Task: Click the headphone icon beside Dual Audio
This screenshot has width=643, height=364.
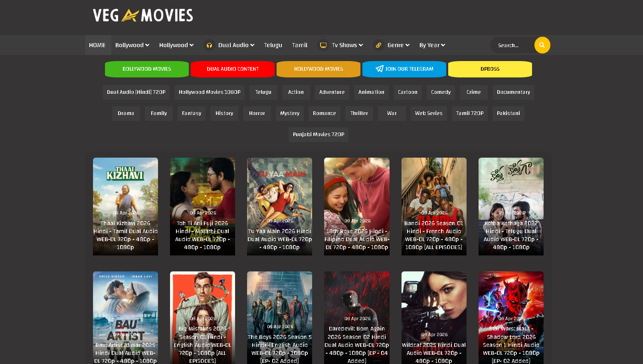Action: (209, 45)
